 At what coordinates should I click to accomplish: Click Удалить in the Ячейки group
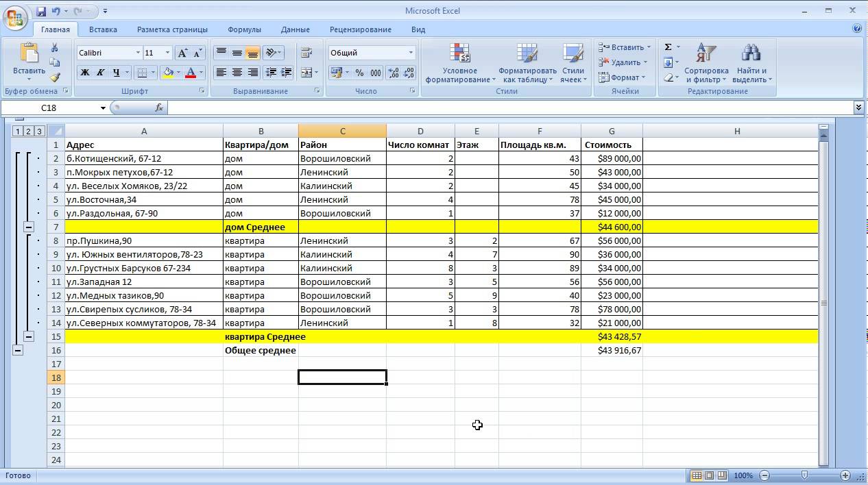click(x=624, y=62)
